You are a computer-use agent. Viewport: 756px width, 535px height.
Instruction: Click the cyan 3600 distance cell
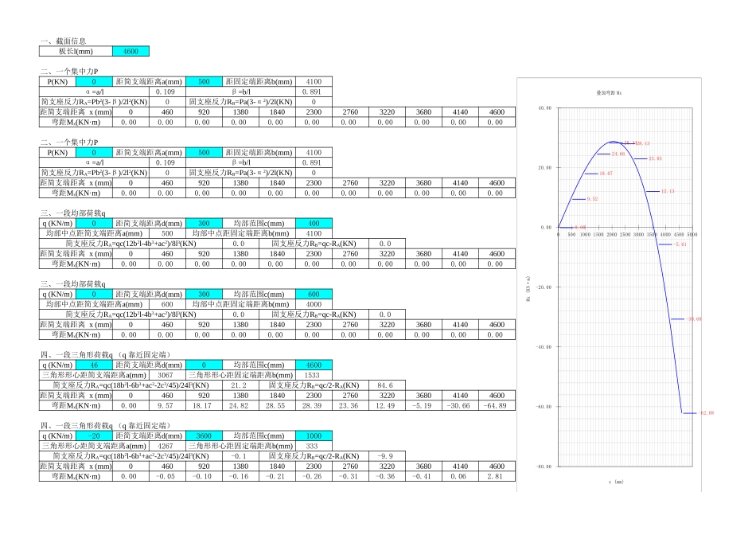pos(204,435)
